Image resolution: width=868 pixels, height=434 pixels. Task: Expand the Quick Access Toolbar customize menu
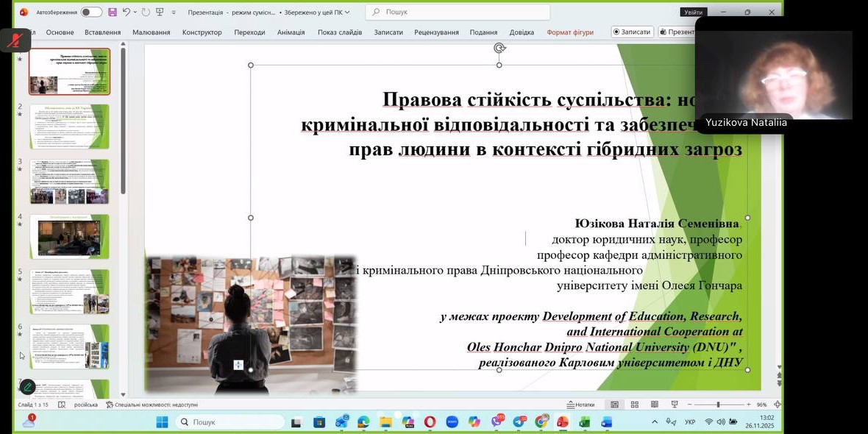pyautogui.click(x=174, y=13)
